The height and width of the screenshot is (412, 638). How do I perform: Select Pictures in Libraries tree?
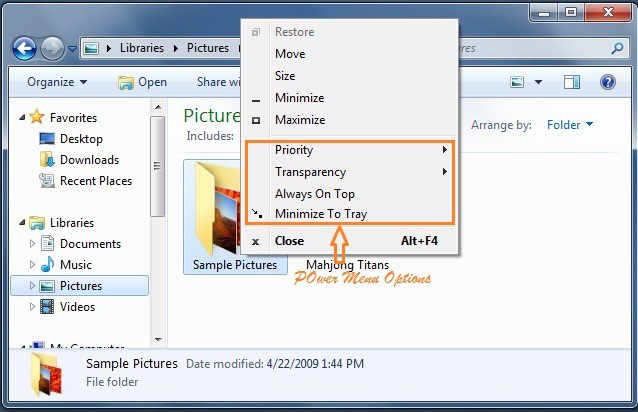tap(81, 286)
